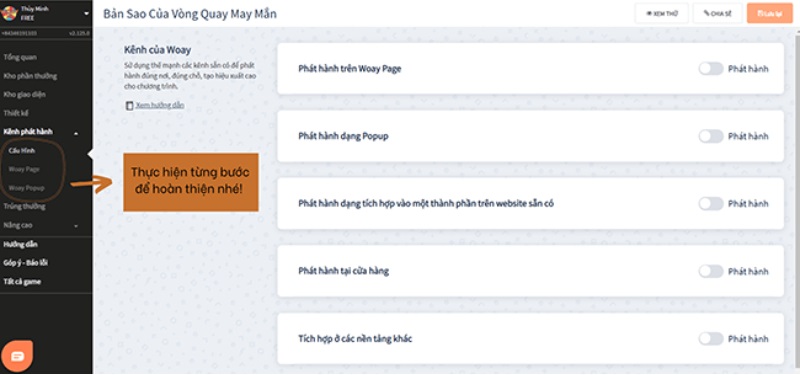Viewport: 800px width, 375px height.
Task: Open Trúng thưởng in the sidebar
Action: coord(24,207)
